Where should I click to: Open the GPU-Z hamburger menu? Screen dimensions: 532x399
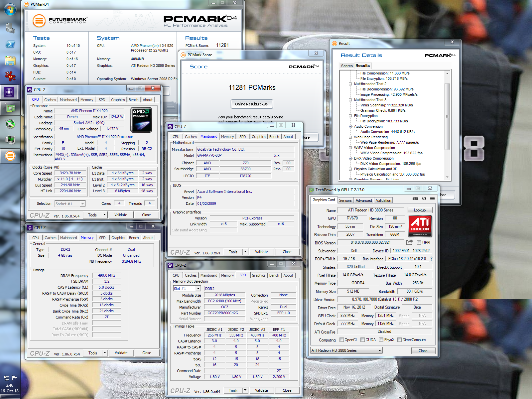pos(432,199)
